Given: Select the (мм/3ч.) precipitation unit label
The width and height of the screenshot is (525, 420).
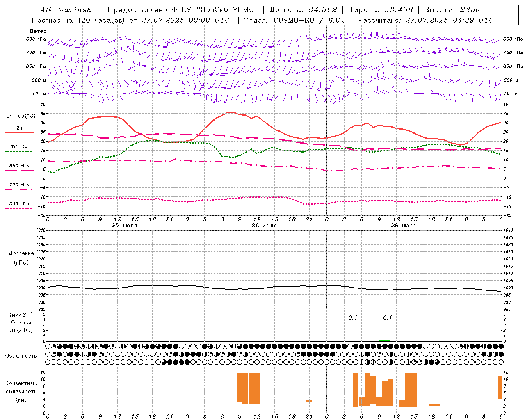Looking at the screenshot, I should 21,315.
